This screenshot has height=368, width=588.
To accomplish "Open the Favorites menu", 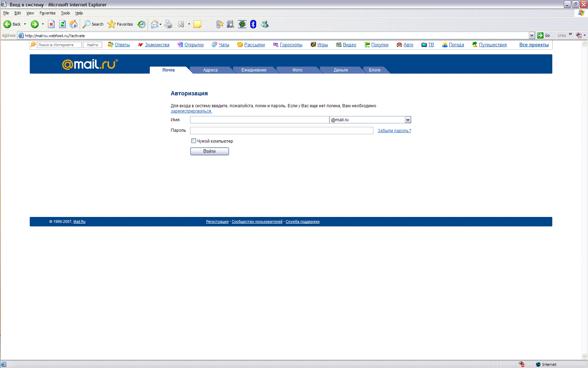I will click(47, 13).
